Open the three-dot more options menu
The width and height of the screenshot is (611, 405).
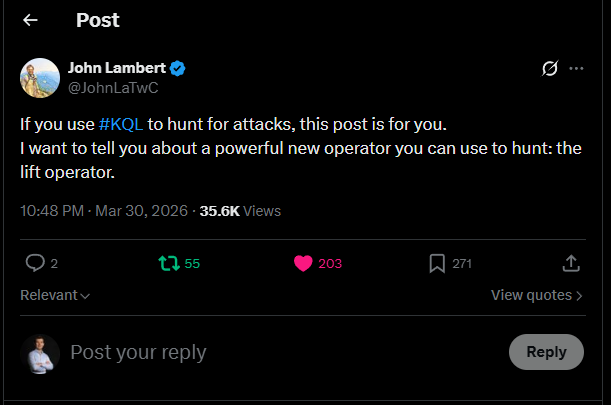576,69
